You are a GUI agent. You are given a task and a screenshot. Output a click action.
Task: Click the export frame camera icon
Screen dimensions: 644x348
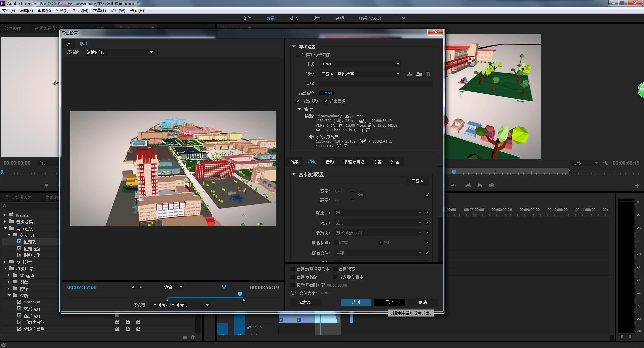click(x=491, y=185)
